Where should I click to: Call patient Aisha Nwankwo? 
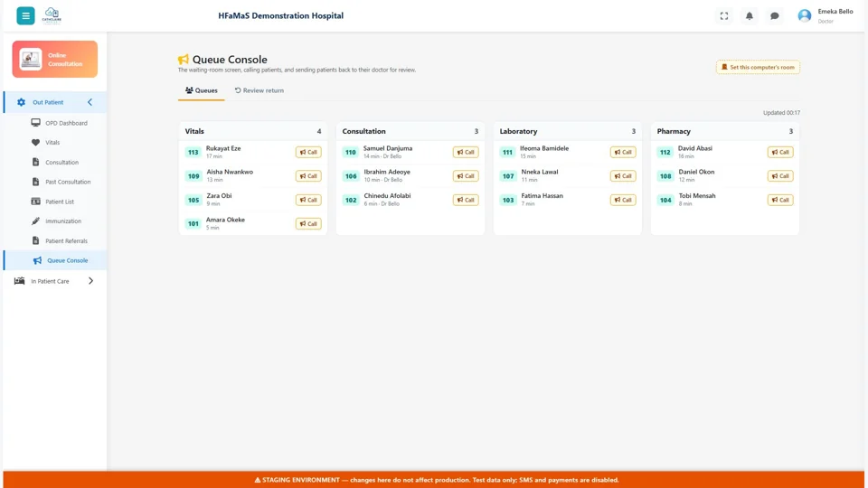tap(308, 176)
